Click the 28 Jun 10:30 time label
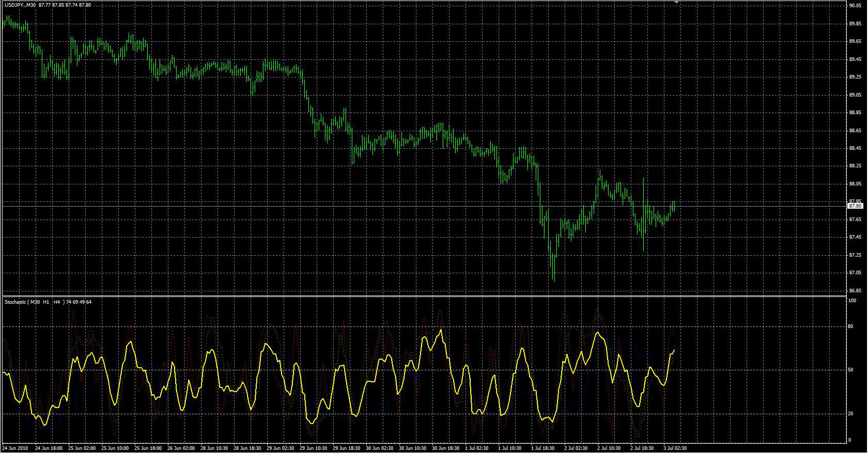Screen dimensions: 868x453 tap(214, 448)
